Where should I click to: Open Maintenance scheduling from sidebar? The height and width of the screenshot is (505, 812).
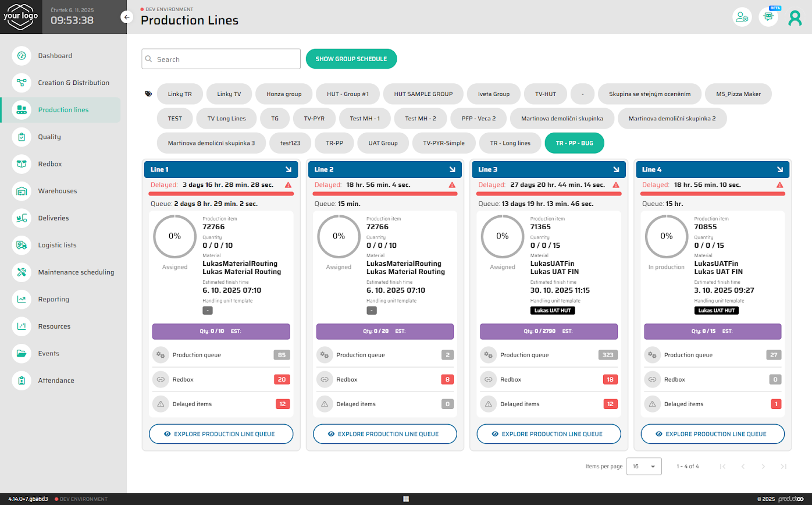(76, 272)
